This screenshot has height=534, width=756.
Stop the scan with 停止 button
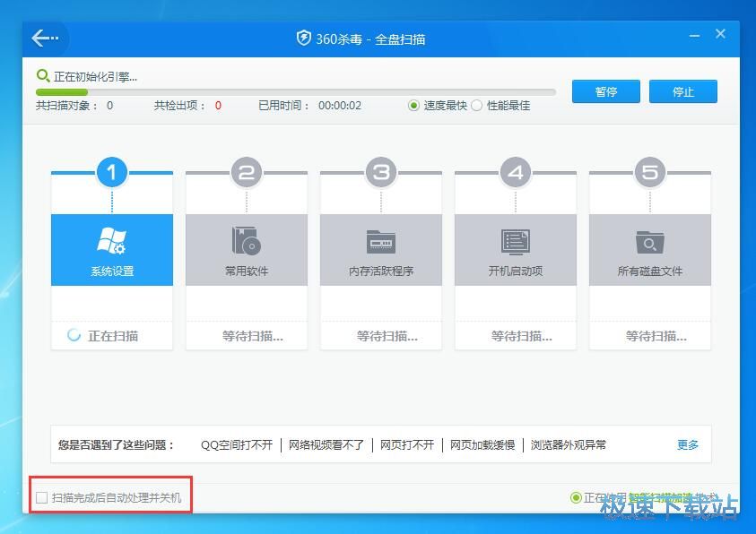point(683,91)
